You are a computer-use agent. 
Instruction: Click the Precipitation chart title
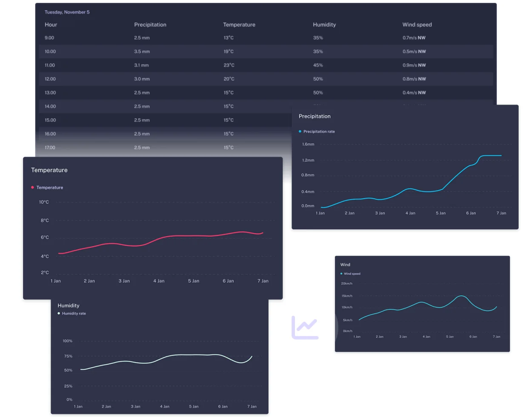tap(315, 116)
